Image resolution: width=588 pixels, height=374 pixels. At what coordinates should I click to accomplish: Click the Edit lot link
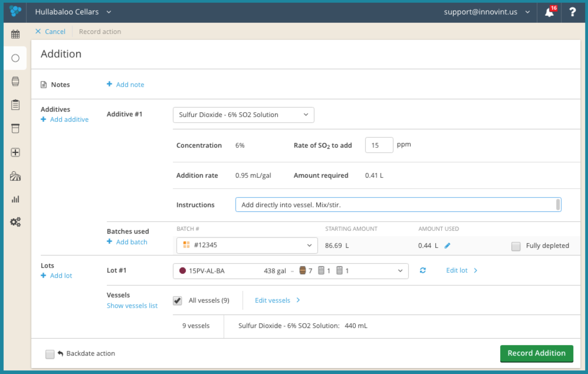point(457,270)
